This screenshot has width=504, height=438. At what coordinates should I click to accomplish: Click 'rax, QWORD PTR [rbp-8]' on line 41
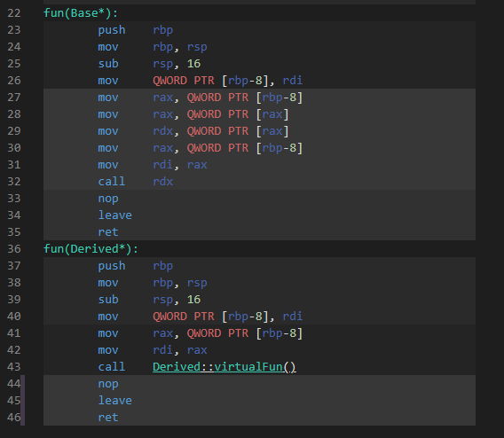point(227,333)
